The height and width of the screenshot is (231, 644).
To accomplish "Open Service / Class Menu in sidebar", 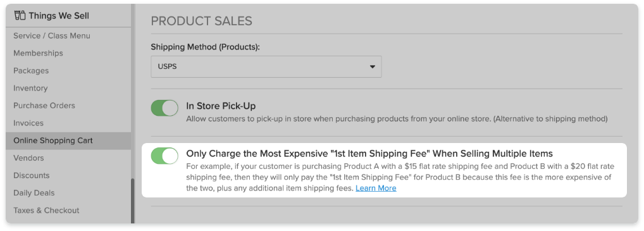I will (x=52, y=36).
